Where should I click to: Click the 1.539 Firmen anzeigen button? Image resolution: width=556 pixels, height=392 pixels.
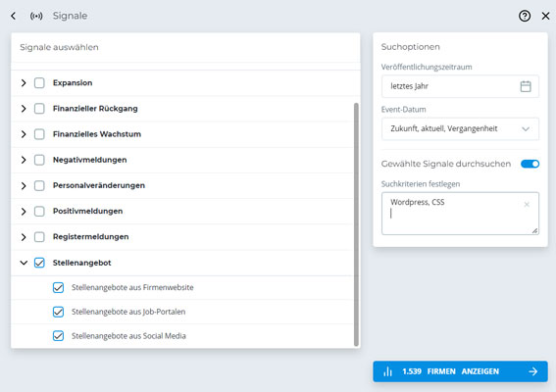[460, 371]
